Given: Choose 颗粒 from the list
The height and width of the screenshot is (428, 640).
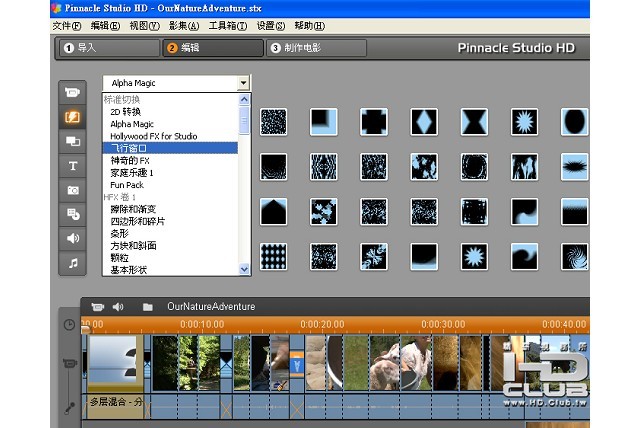Looking at the screenshot, I should (x=119, y=258).
